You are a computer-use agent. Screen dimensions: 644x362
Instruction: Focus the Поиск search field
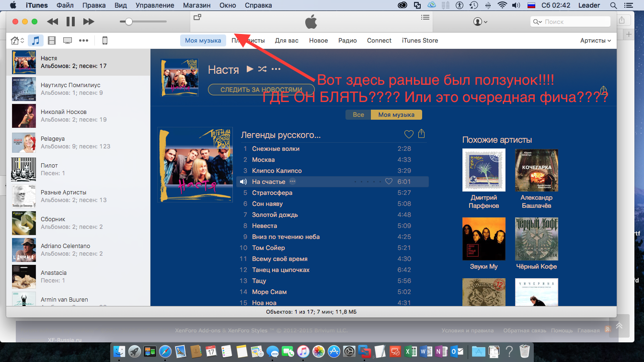coord(570,22)
